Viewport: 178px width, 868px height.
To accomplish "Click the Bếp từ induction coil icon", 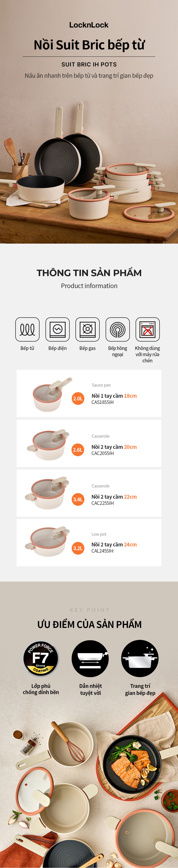I will click(x=27, y=329).
